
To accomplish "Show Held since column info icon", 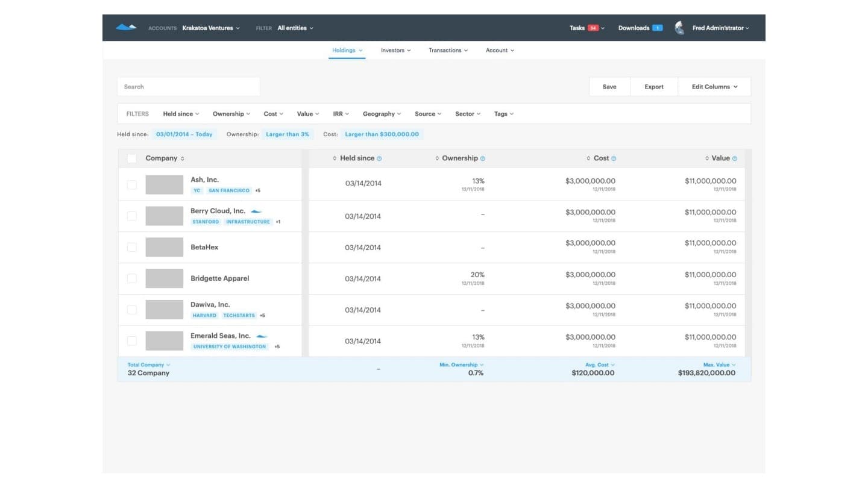I will (x=379, y=158).
